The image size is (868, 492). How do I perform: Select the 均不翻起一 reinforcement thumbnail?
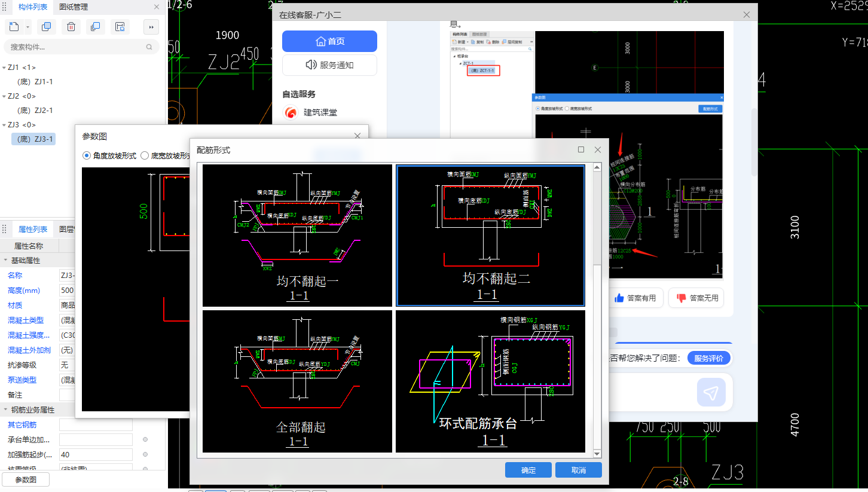(x=298, y=236)
